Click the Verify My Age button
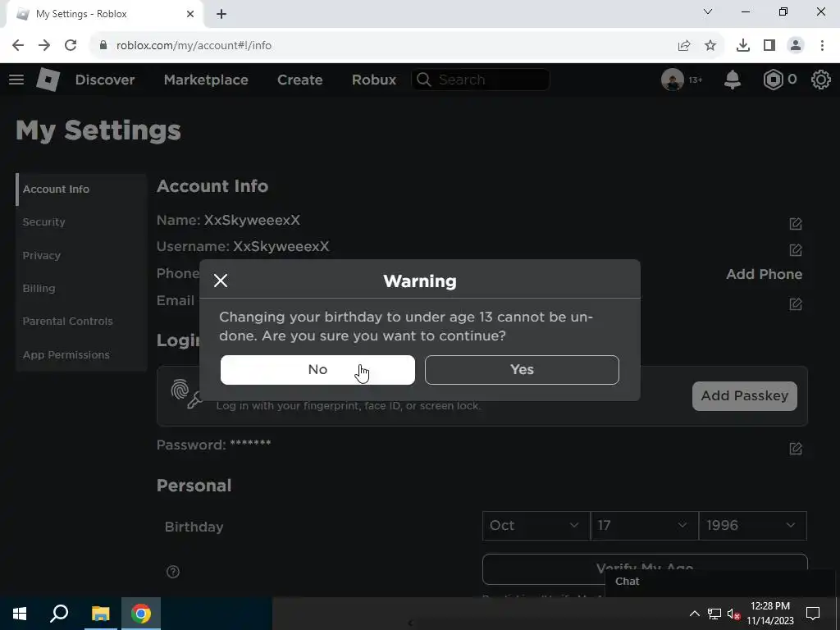 point(645,569)
